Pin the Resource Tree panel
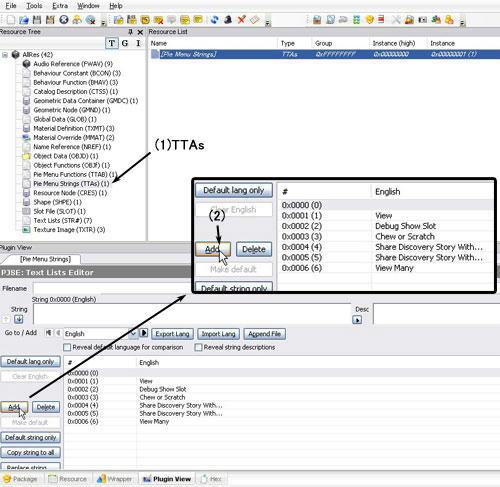 (x=130, y=32)
